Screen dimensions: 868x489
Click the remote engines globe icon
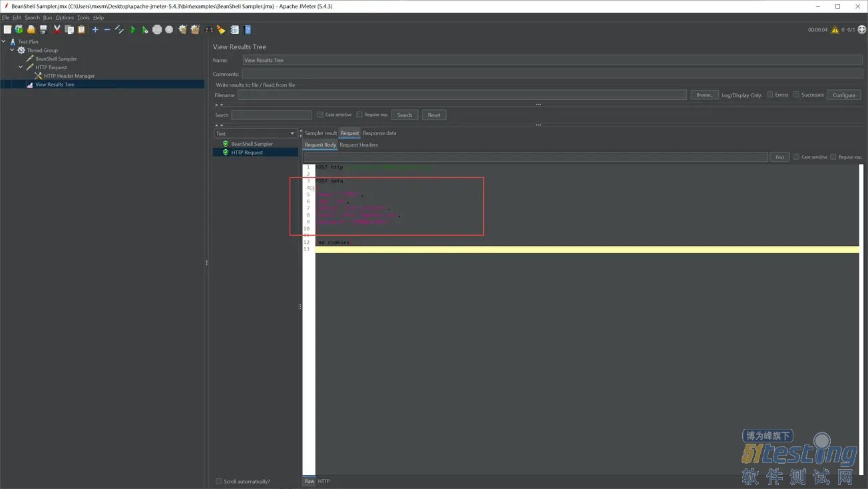862,29
